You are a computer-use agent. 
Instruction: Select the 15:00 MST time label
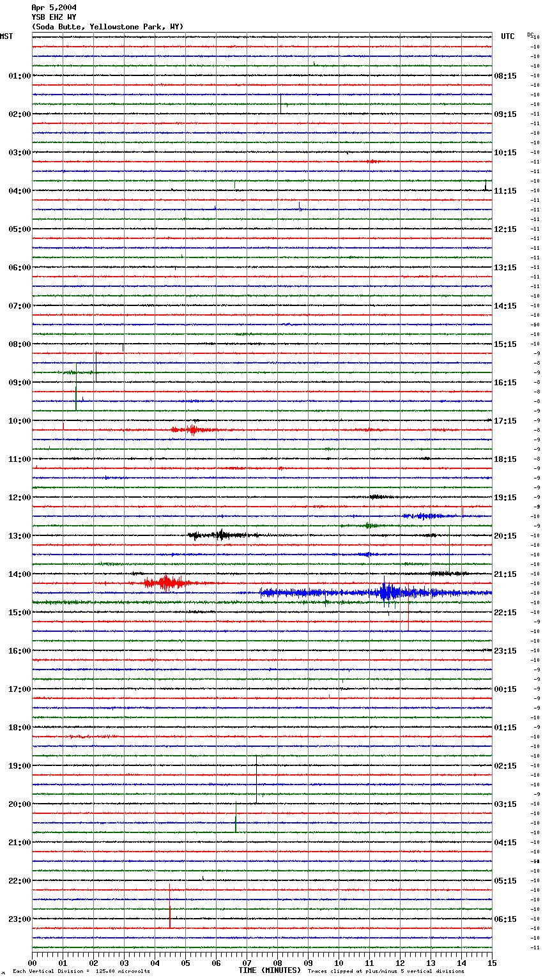tap(19, 613)
